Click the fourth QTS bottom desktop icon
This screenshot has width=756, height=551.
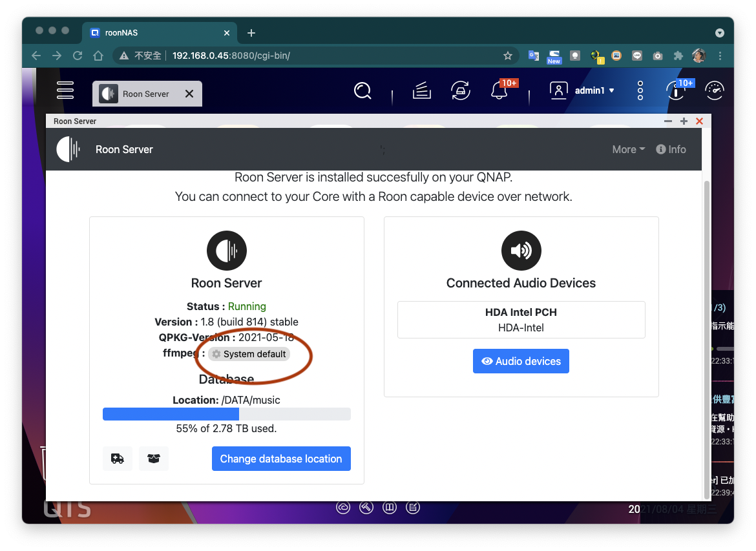413,507
